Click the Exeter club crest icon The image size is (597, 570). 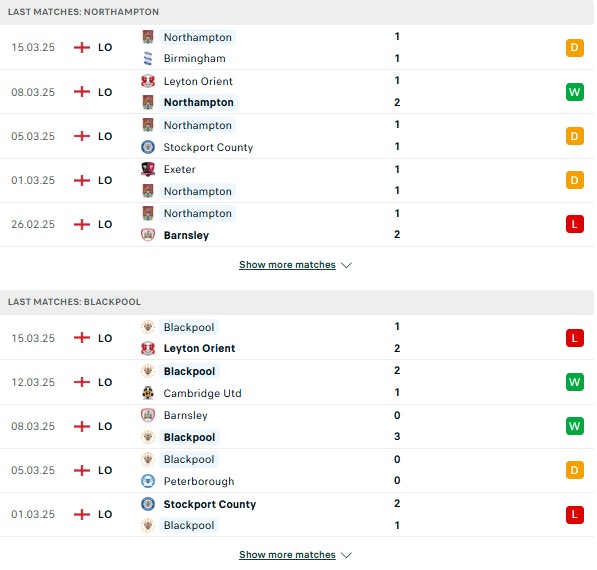coord(148,169)
